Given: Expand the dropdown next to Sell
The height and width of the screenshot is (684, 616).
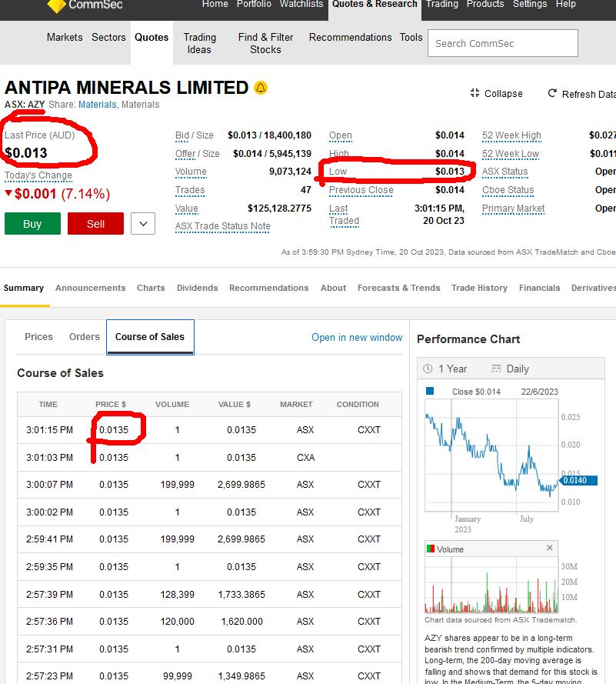Looking at the screenshot, I should pos(143,224).
